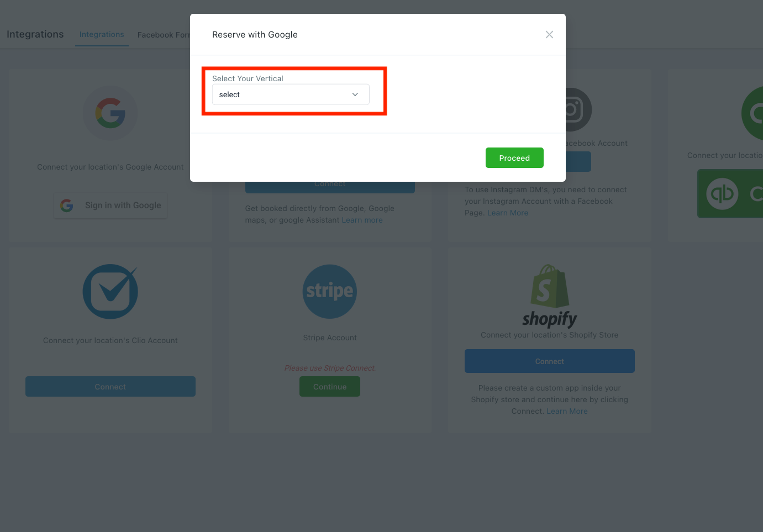Open the Facebook Form tab
The height and width of the screenshot is (532, 763).
(164, 35)
